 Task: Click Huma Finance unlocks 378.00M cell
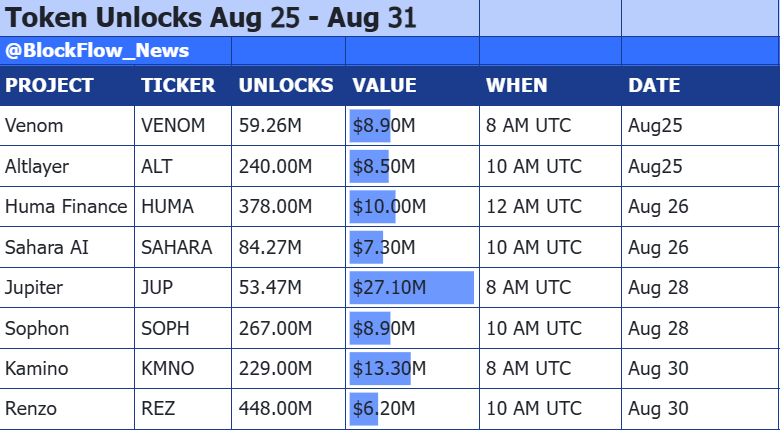click(289, 207)
